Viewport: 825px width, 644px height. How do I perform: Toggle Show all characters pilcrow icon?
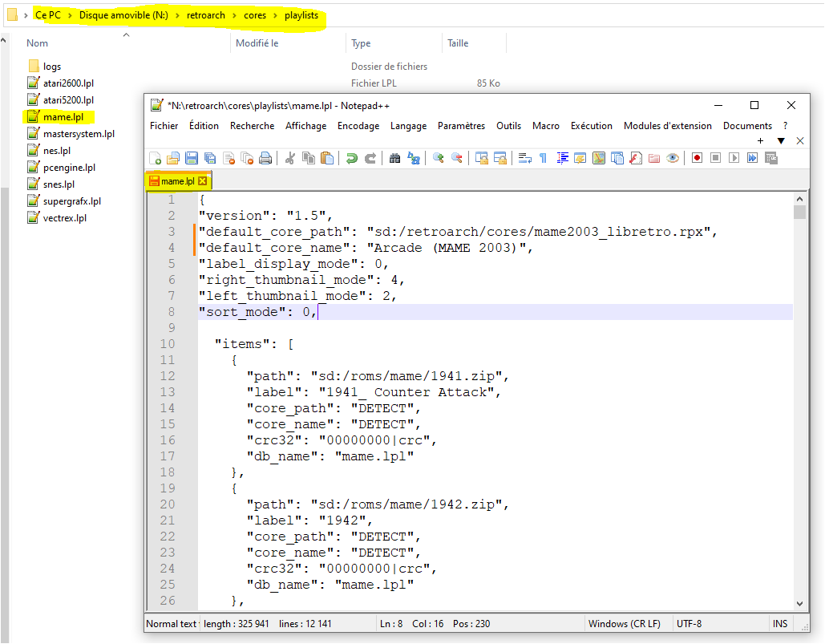(x=543, y=158)
